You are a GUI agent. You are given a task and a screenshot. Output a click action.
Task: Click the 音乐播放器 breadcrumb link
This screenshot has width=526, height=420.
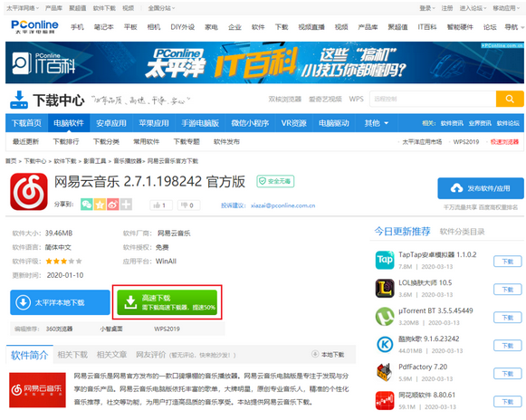tap(128, 161)
